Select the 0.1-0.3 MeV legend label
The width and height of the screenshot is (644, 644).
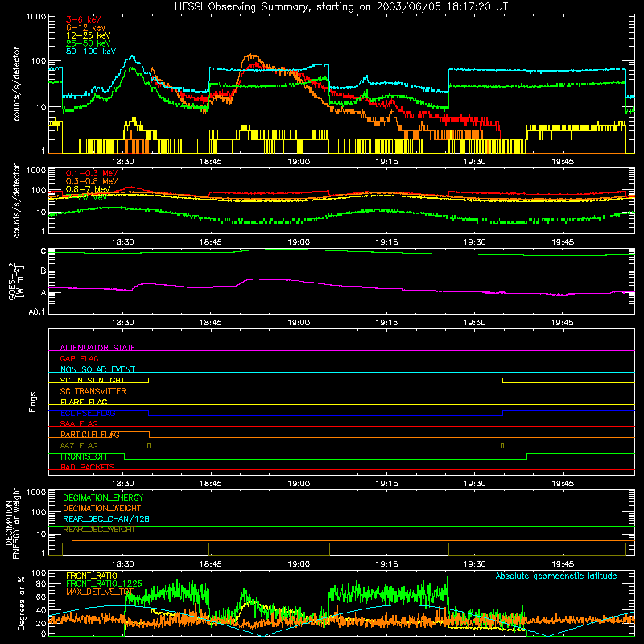(x=92, y=173)
